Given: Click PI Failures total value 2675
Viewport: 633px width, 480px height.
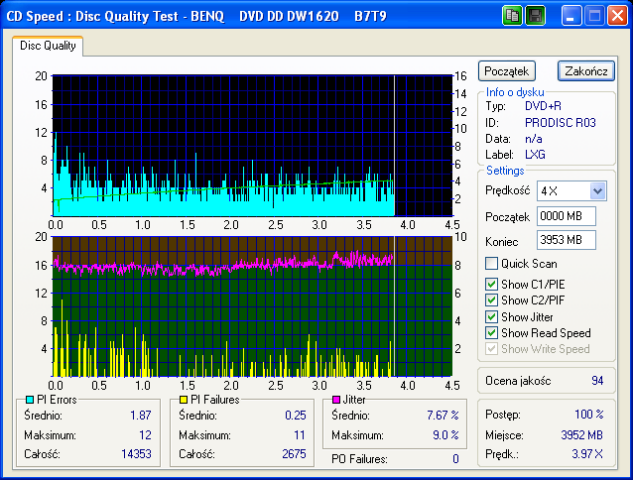Looking at the screenshot, I should coord(294,454).
